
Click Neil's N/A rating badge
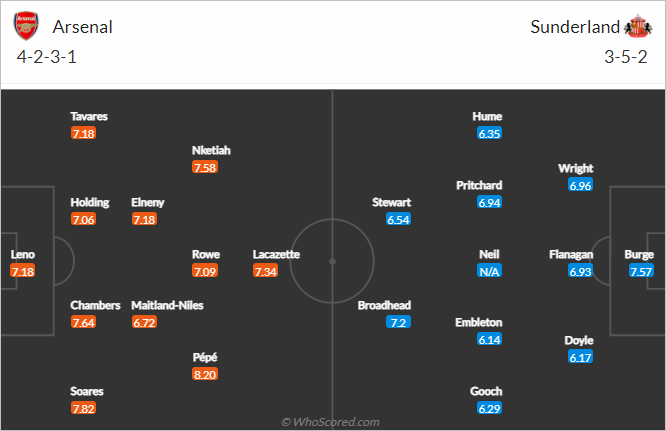(489, 271)
